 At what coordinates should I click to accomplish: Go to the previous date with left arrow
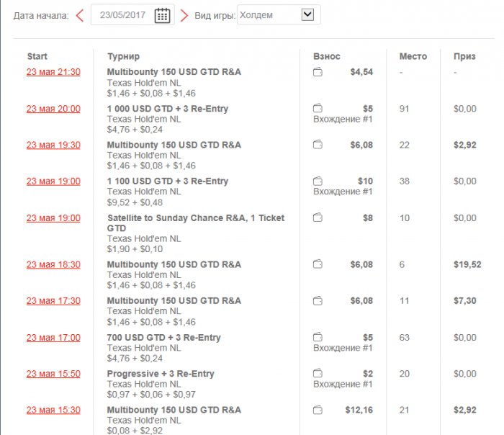[x=80, y=15]
